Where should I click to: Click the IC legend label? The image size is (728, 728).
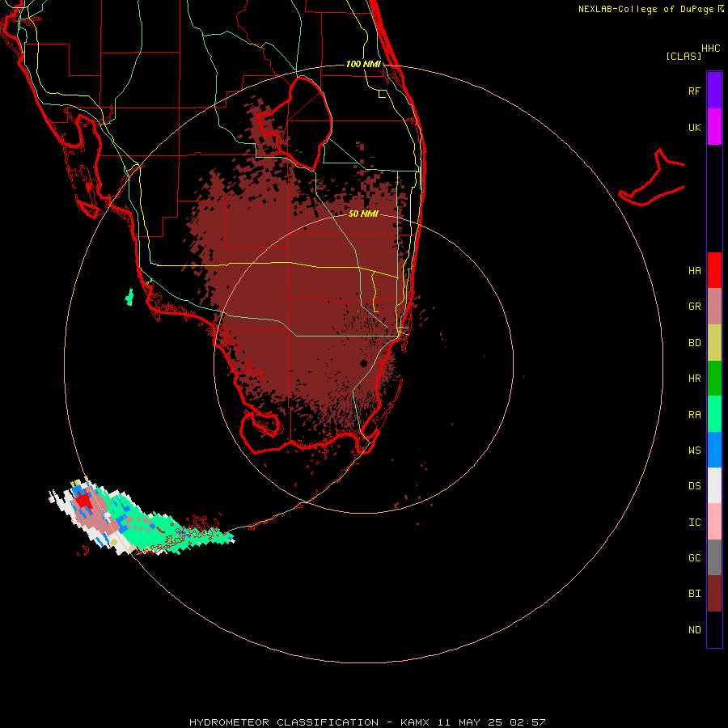pyautogui.click(x=695, y=523)
